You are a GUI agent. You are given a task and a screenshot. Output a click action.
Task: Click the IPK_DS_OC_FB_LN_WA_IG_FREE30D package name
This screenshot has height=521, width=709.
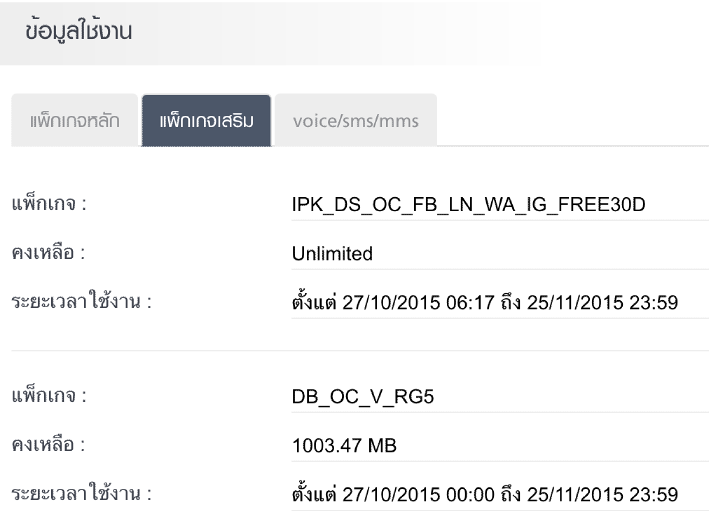462,206
